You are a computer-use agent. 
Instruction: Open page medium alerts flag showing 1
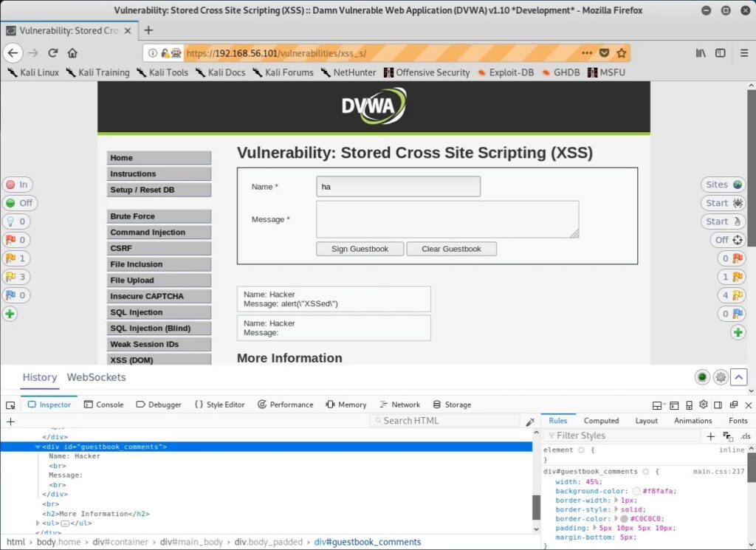coord(17,258)
